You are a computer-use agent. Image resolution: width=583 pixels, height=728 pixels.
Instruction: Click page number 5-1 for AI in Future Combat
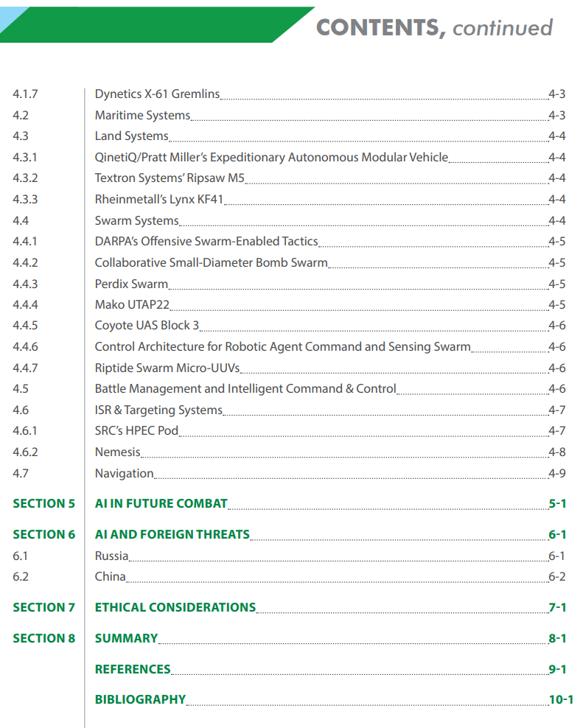tap(557, 504)
